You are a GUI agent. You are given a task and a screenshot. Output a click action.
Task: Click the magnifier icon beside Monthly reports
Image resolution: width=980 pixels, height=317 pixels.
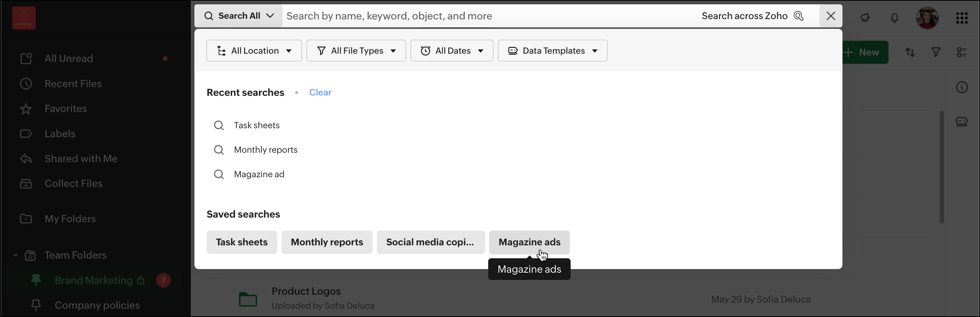(x=219, y=150)
